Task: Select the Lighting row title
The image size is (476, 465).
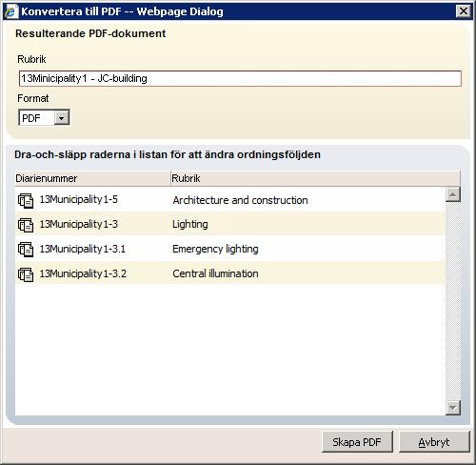Action: (190, 224)
